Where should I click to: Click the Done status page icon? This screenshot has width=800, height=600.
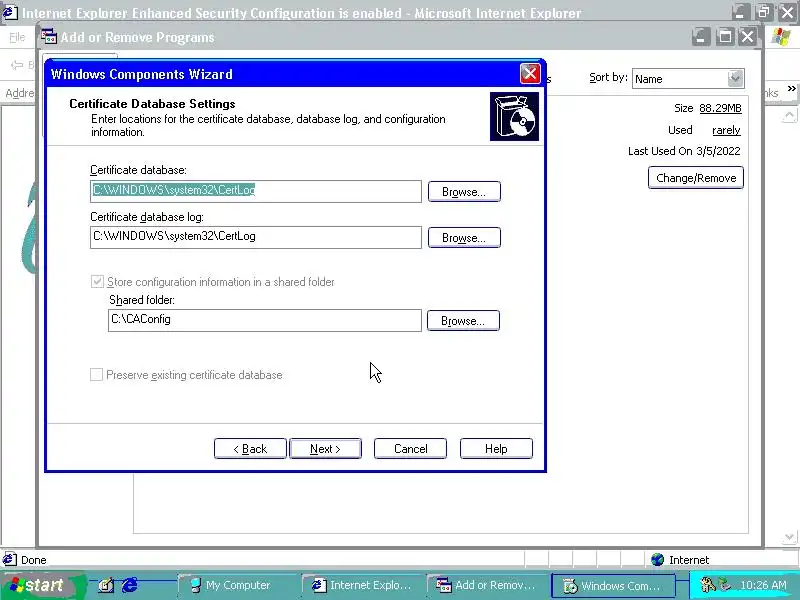point(10,559)
